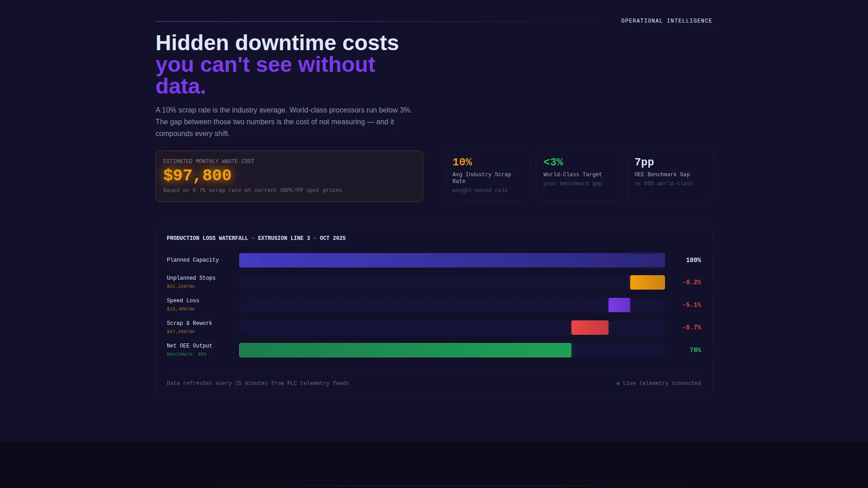Click the 'Data refreshes every 15 minutes' note

[x=258, y=384]
